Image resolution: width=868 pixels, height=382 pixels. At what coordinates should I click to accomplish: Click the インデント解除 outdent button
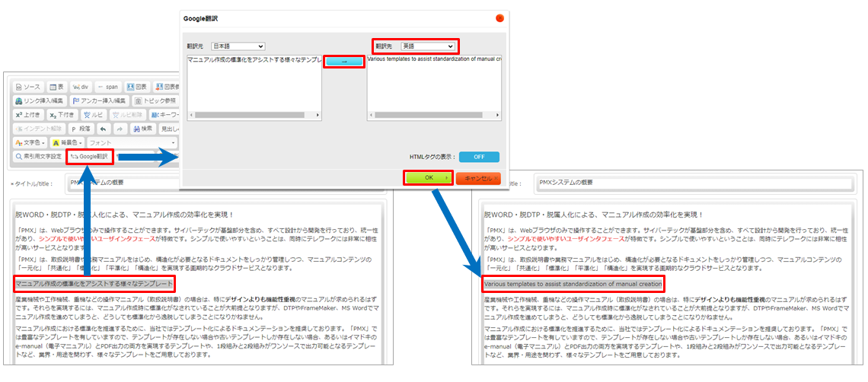coord(38,129)
